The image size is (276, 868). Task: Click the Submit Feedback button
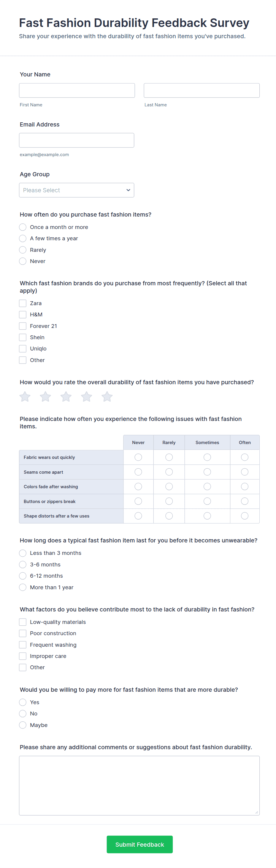(139, 844)
